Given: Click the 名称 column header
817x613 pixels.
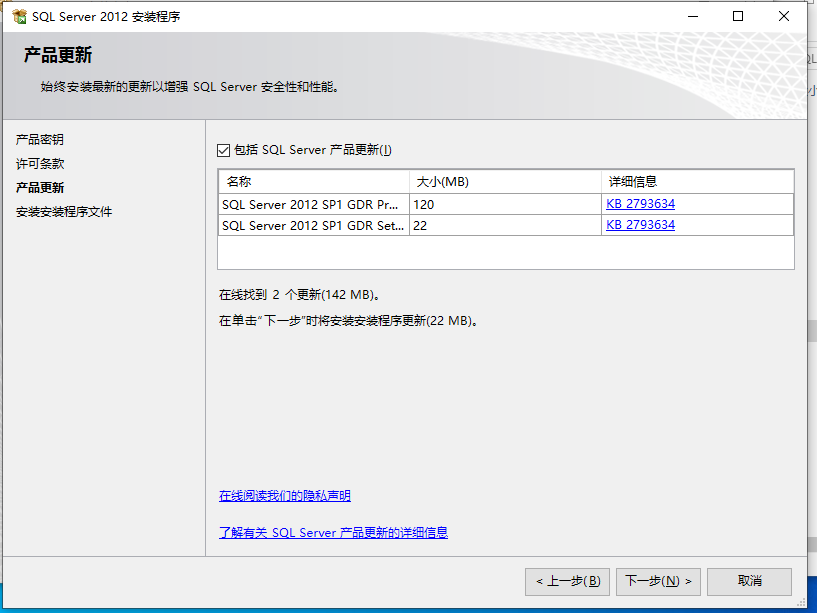Looking at the screenshot, I should pyautogui.click(x=314, y=182).
